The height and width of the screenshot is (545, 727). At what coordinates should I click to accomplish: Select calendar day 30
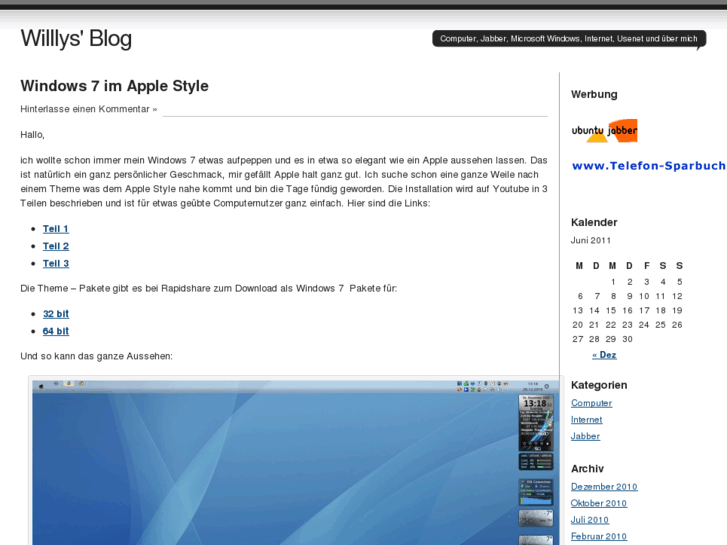pos(627,339)
